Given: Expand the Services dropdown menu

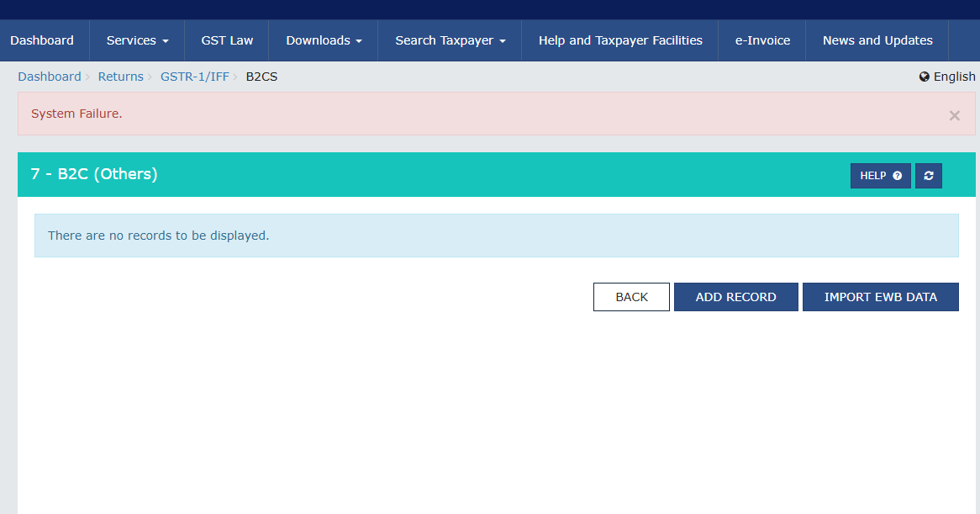Looking at the screenshot, I should click(138, 40).
